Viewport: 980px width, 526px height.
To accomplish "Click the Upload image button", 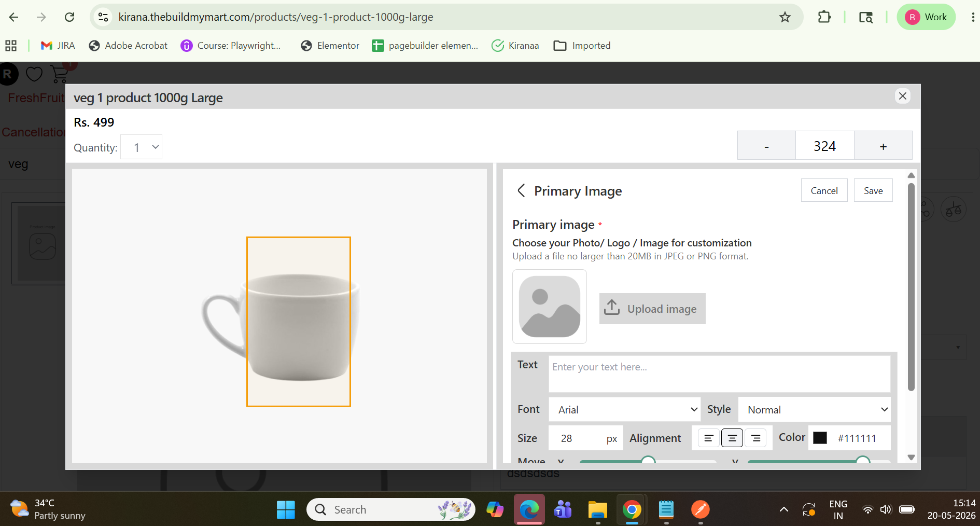I will point(652,309).
